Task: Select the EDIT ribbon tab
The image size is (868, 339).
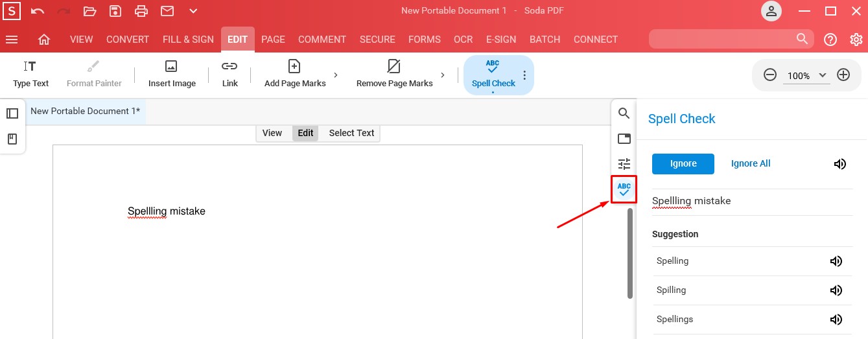Action: 238,40
